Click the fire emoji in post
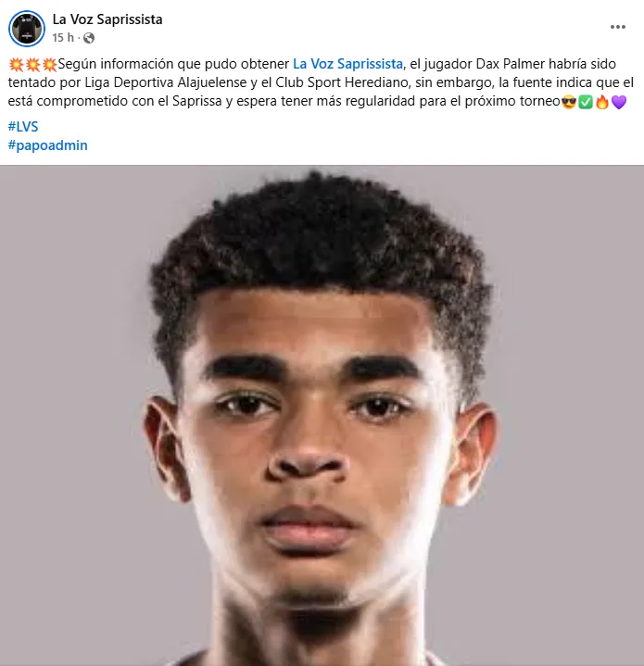This screenshot has width=644, height=666. pyautogui.click(x=602, y=102)
